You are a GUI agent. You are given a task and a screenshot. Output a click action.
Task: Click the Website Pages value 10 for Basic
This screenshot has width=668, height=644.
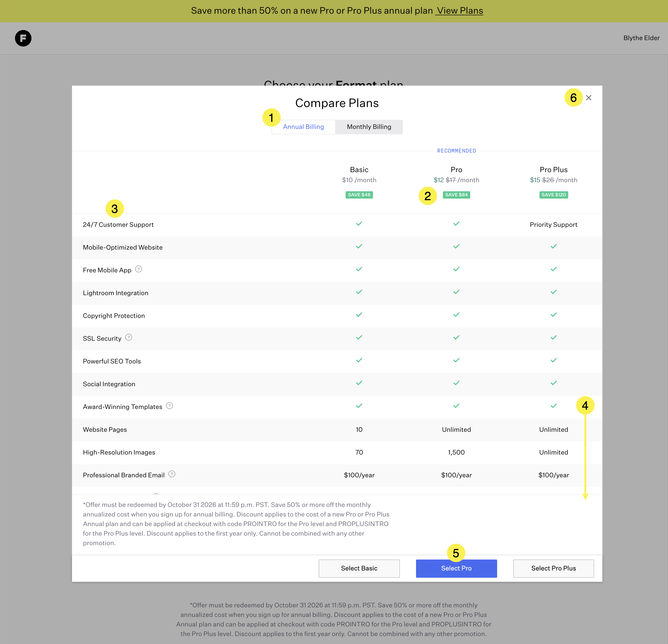point(359,430)
